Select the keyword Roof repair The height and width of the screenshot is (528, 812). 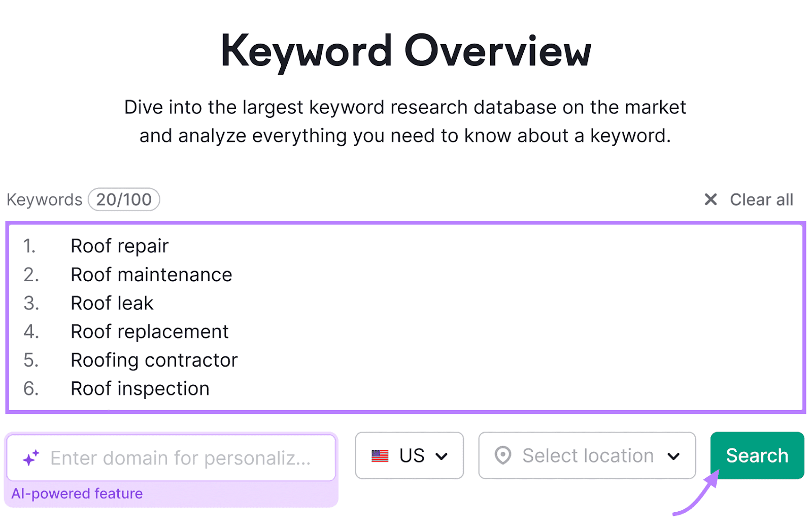coord(119,246)
